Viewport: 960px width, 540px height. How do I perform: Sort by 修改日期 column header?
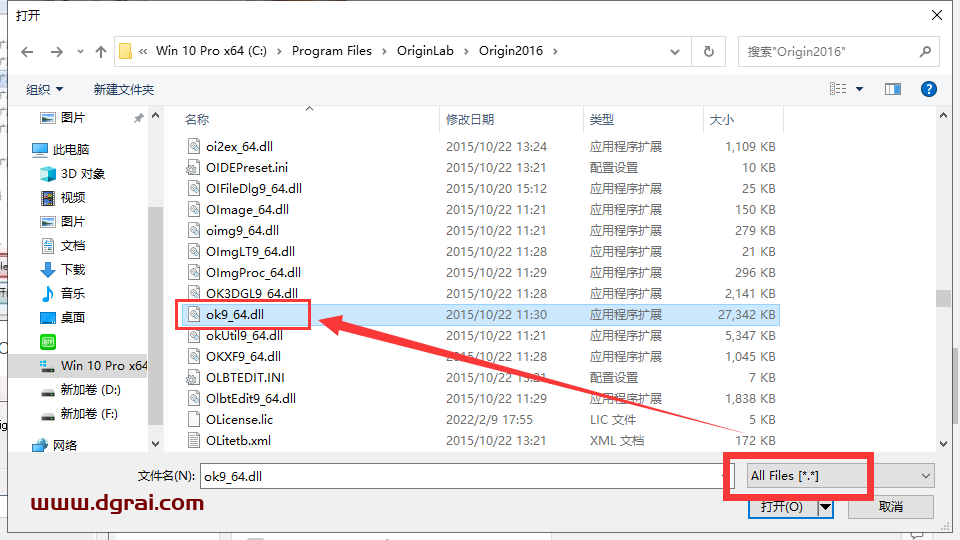[x=470, y=119]
